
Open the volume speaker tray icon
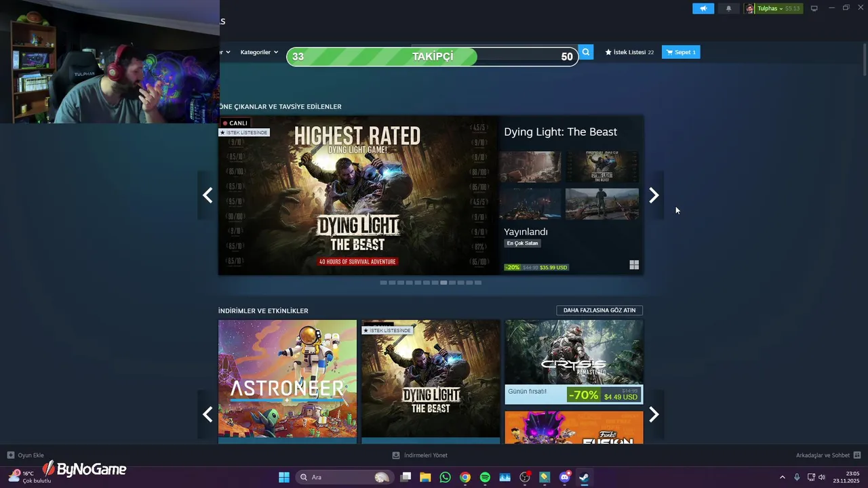(822, 477)
